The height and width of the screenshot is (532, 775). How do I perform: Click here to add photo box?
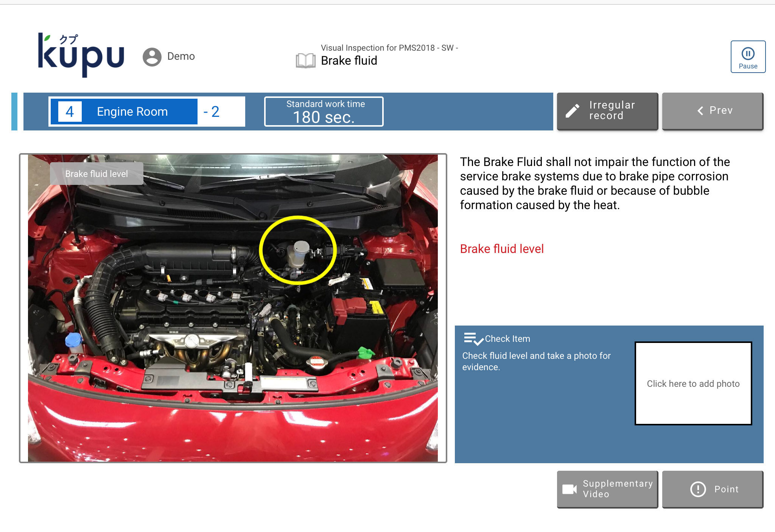693,383
